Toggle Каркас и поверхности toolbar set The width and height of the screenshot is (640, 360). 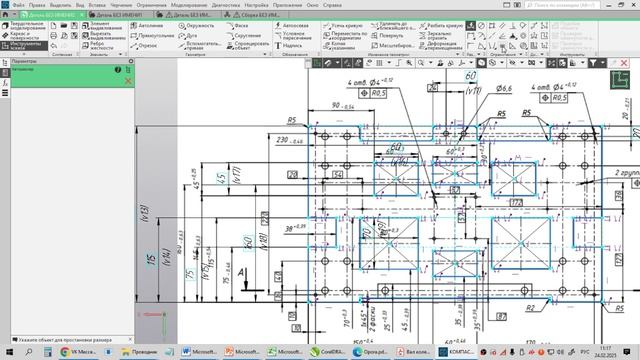(x=24, y=36)
